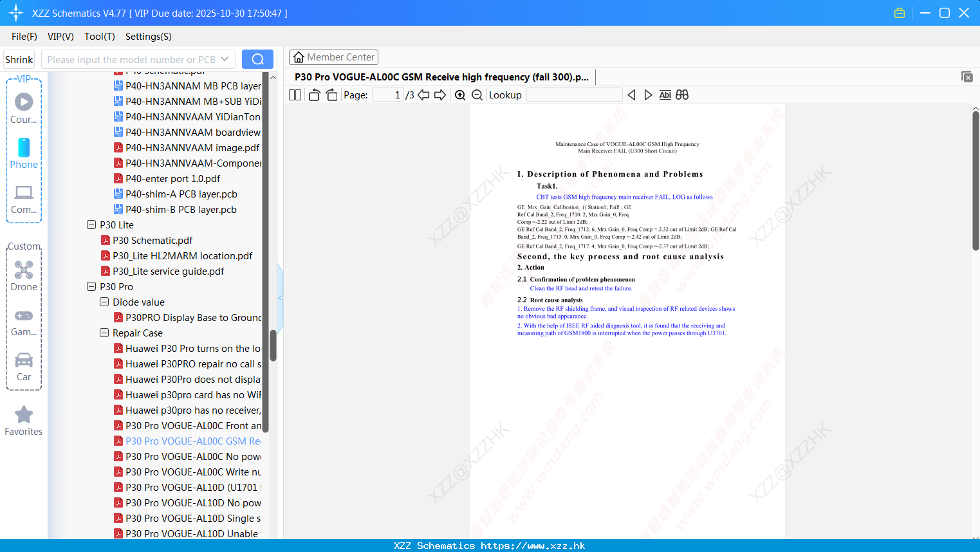980x552 pixels.
Task: Open P40-shim-A PCB layer.pcb
Action: [x=176, y=194]
